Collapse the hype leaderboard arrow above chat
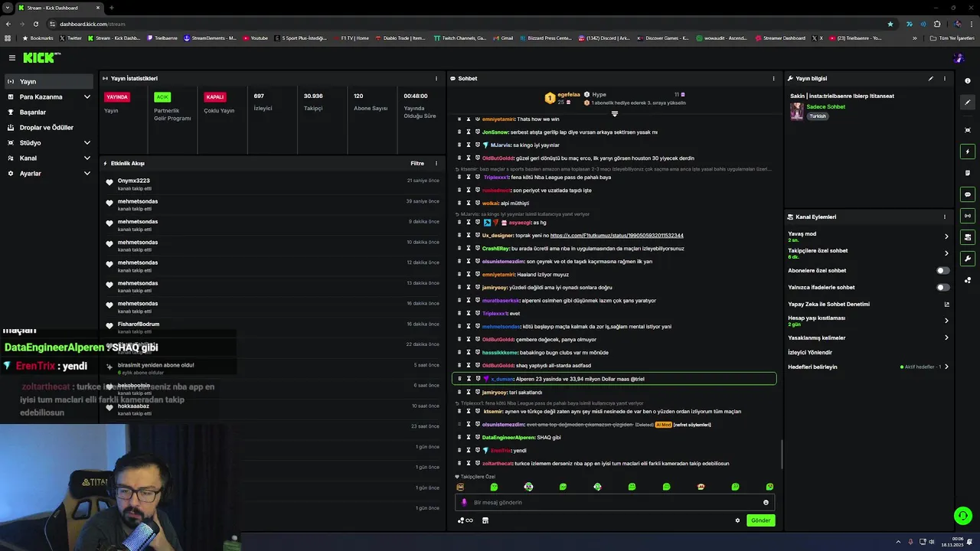Viewport: 980px width, 551px height. (614, 113)
